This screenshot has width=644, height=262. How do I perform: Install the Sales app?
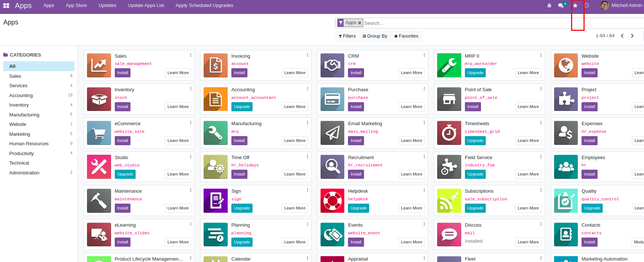point(122,73)
